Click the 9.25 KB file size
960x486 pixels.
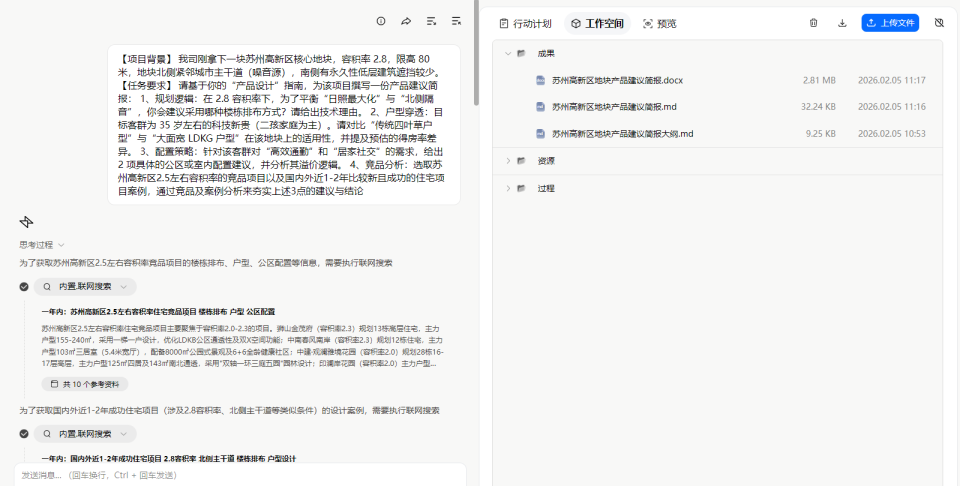(820, 133)
